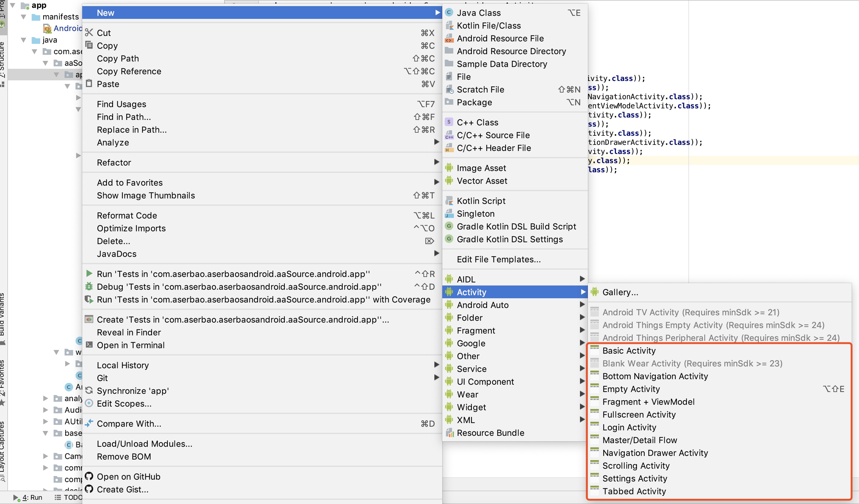
Task: Collapse the app module tree node
Action: pos(12,5)
